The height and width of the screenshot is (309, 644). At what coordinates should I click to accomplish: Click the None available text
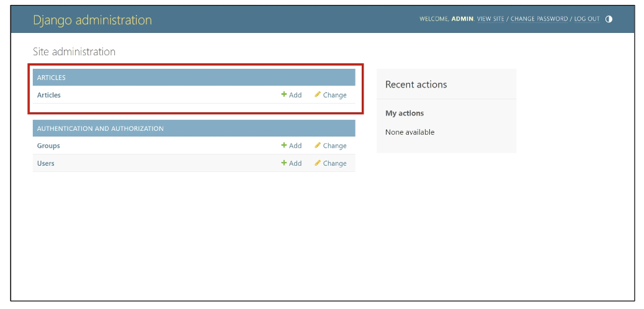(410, 132)
